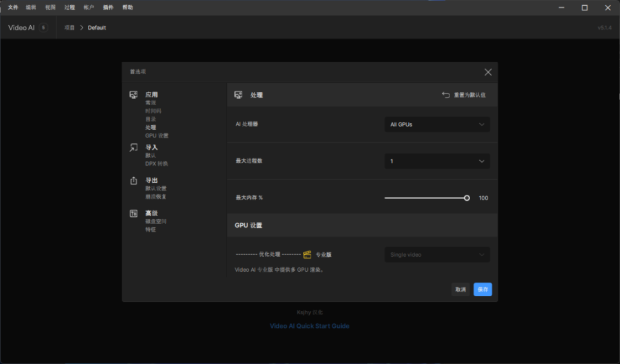
Task: Select GPU 设置 in the left sidebar
Action: (x=156, y=136)
